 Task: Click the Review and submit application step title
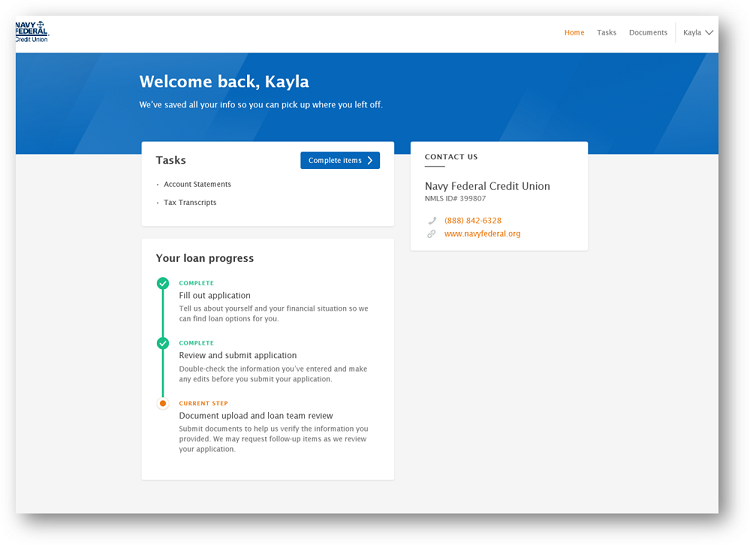point(237,356)
